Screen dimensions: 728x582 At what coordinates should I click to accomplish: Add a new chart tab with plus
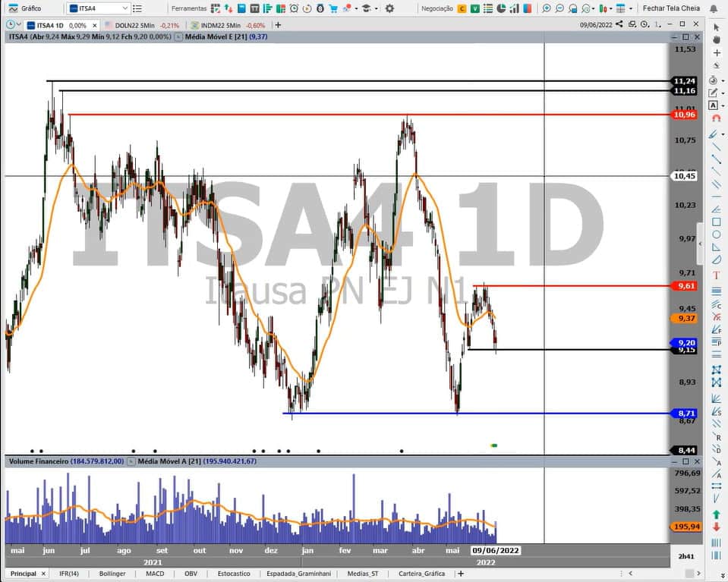click(278, 25)
